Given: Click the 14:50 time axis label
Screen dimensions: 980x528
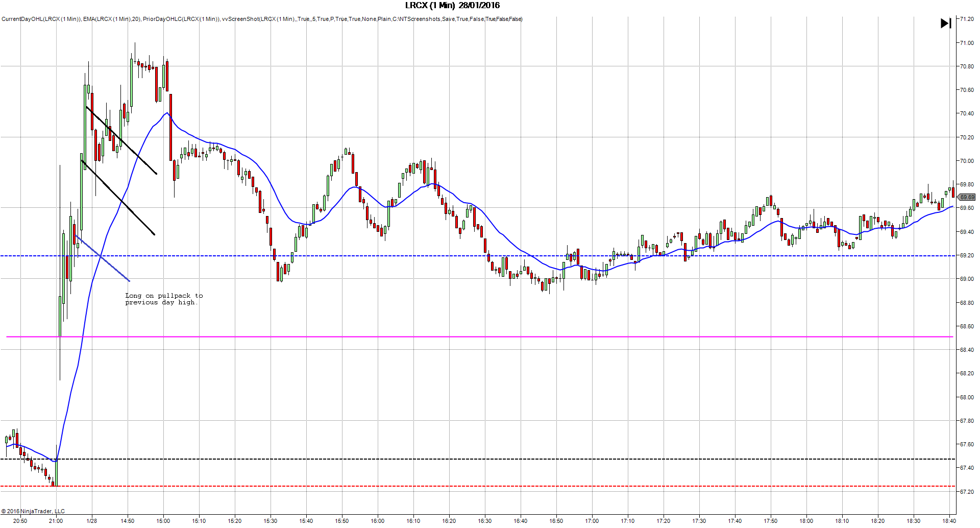Looking at the screenshot, I should click(128, 521).
